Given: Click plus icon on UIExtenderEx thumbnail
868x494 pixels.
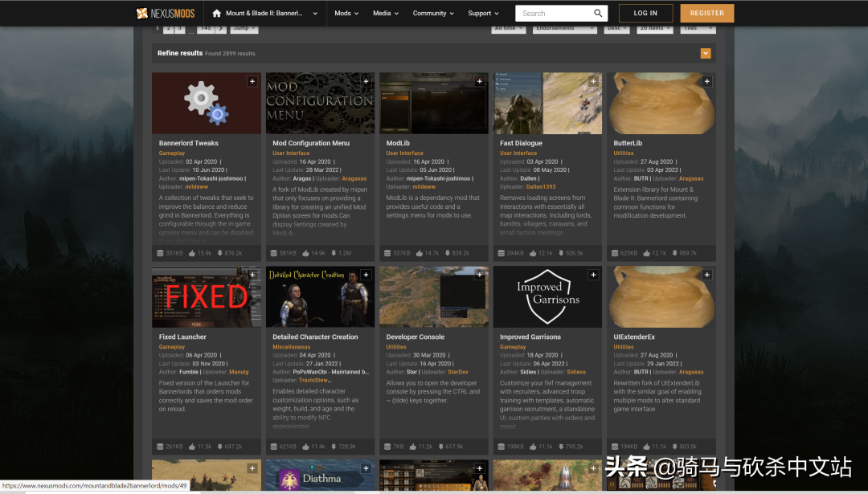Looking at the screenshot, I should pos(707,275).
